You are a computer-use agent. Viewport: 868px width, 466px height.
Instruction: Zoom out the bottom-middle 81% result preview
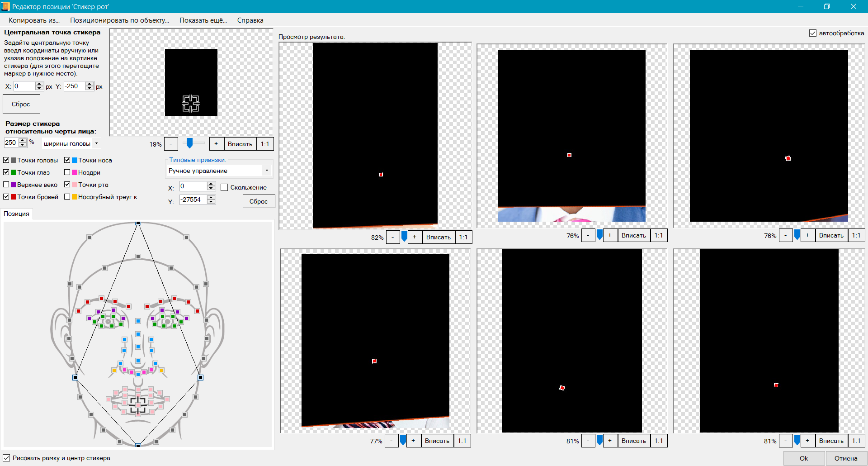(x=588, y=441)
